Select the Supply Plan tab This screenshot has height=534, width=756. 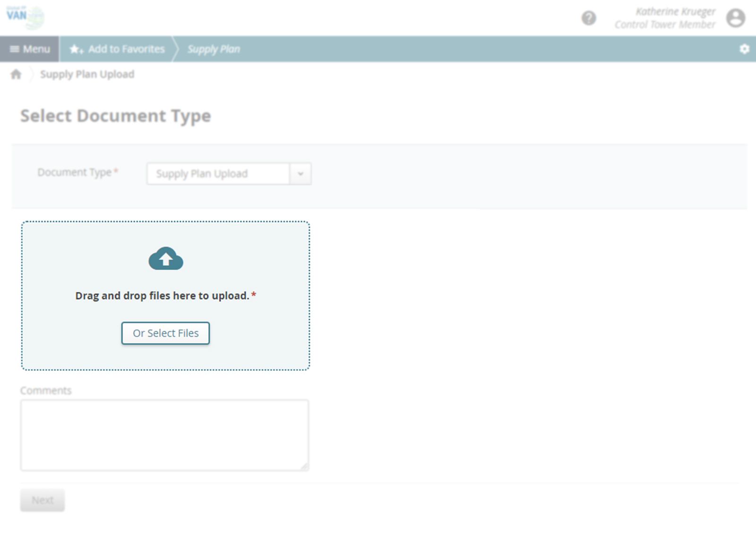pyautogui.click(x=214, y=49)
